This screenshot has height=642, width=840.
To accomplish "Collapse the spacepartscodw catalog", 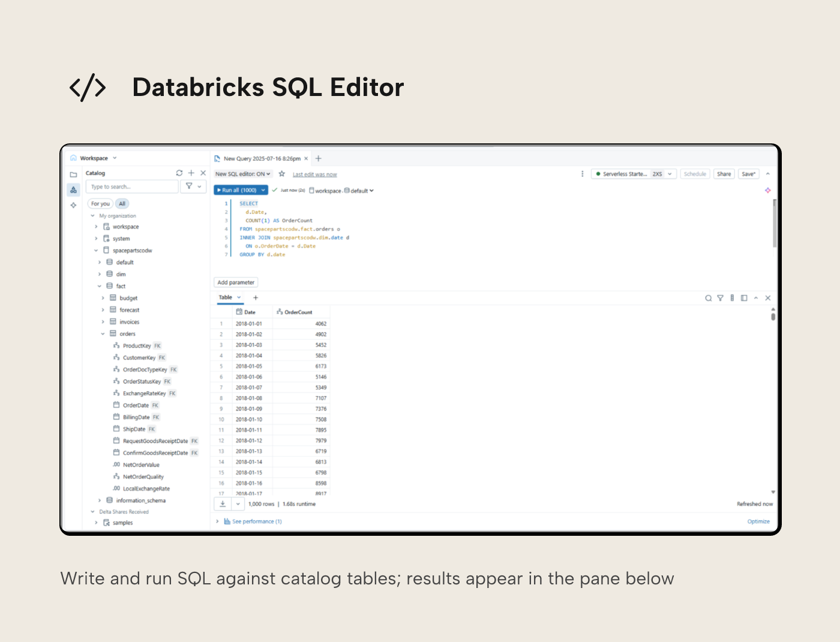I will click(x=96, y=251).
